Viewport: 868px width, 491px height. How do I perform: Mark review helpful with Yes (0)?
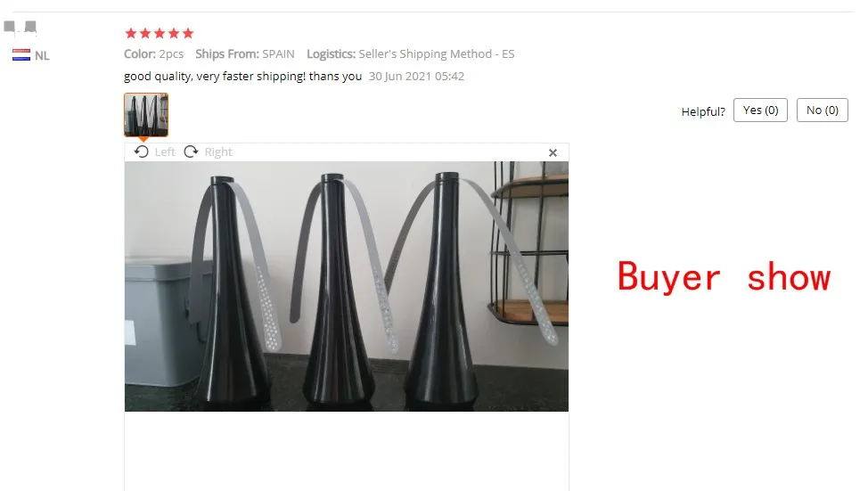tap(760, 110)
